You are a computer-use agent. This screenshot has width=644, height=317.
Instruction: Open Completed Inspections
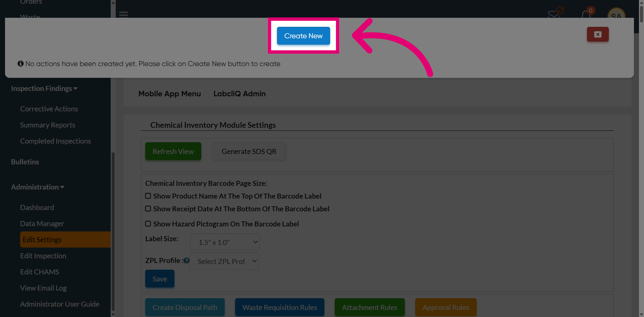click(x=55, y=141)
